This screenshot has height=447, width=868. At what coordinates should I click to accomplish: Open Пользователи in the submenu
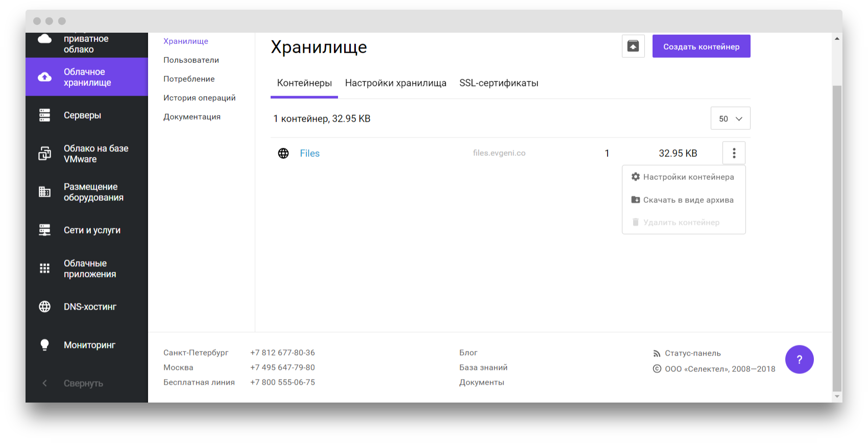click(x=191, y=60)
